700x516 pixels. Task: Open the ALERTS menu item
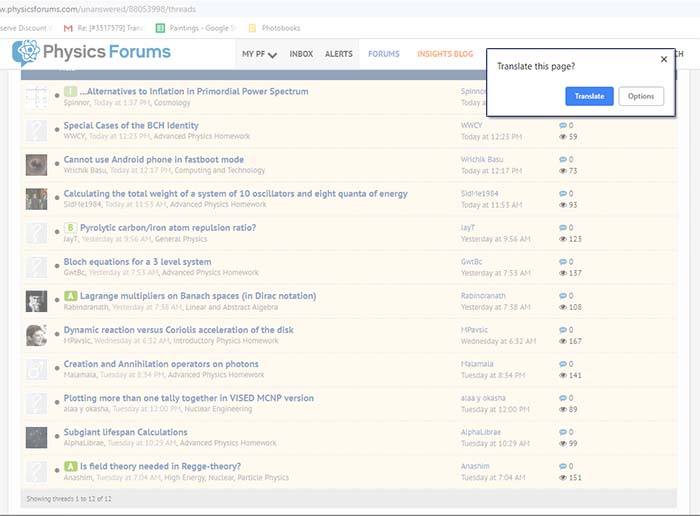338,54
